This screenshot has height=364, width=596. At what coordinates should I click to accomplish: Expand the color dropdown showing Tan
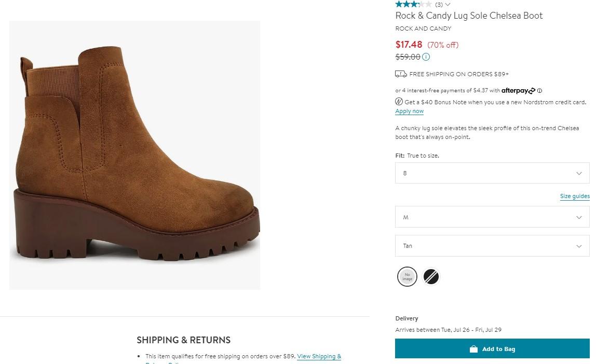[x=492, y=246]
